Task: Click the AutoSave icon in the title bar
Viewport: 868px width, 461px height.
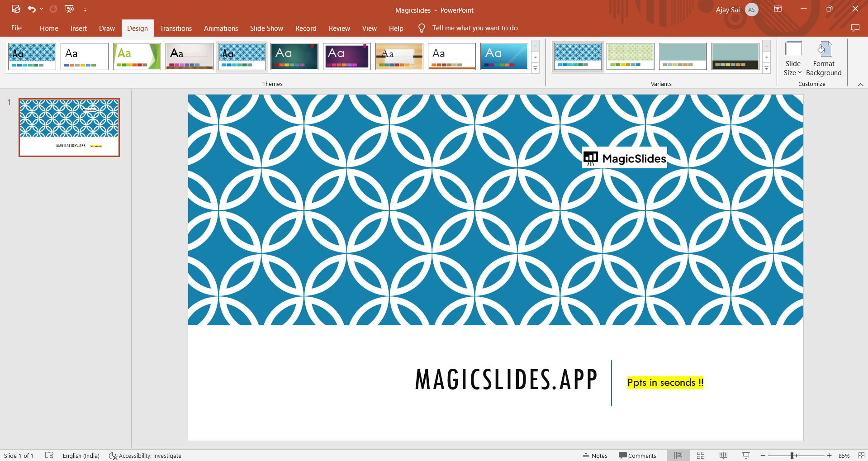Action: pos(16,9)
